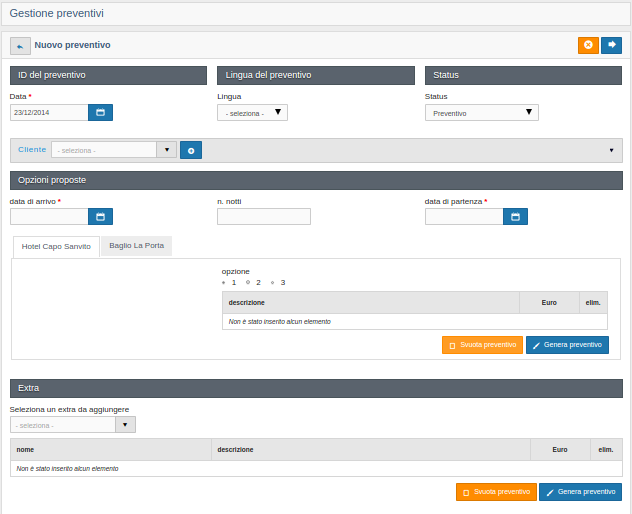Click the blue forward arrow button
The image size is (632, 514).
(611, 45)
